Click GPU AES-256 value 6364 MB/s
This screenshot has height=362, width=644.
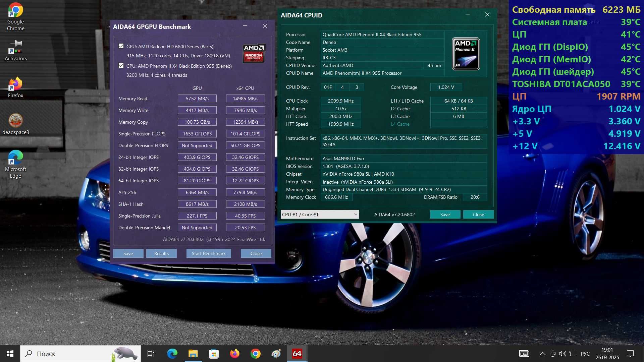pyautogui.click(x=197, y=192)
